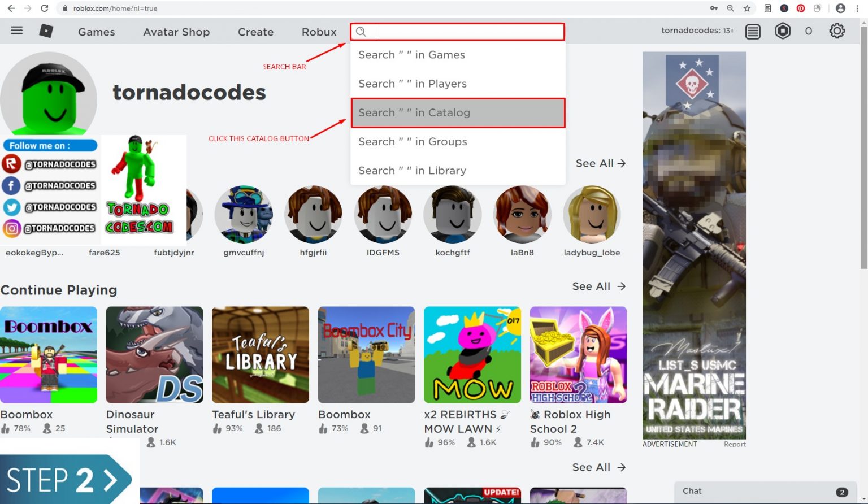The width and height of the screenshot is (868, 504).
Task: Click the Marine Raider advertisement banner
Action: point(694,246)
